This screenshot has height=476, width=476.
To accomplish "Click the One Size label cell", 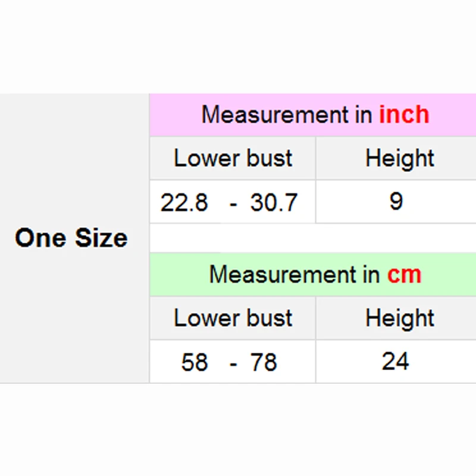I will pyautogui.click(x=71, y=238).
